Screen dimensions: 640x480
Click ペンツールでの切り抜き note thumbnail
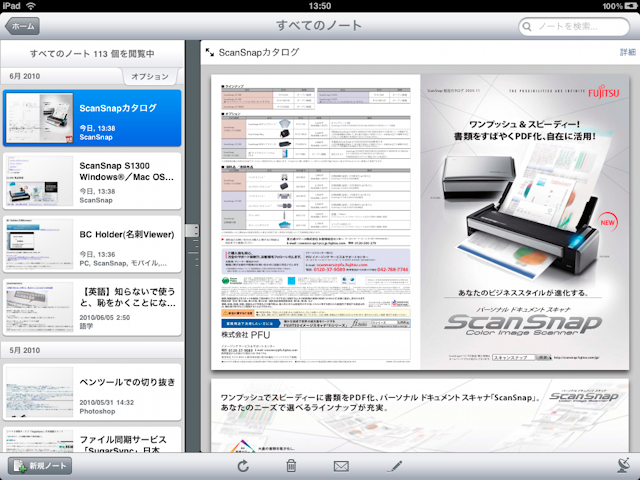pyautogui.click(x=40, y=392)
